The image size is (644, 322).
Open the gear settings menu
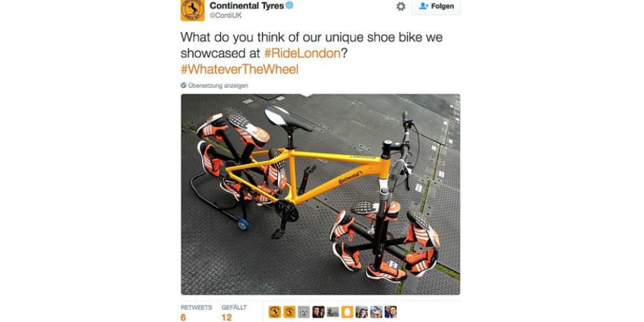pyautogui.click(x=400, y=6)
